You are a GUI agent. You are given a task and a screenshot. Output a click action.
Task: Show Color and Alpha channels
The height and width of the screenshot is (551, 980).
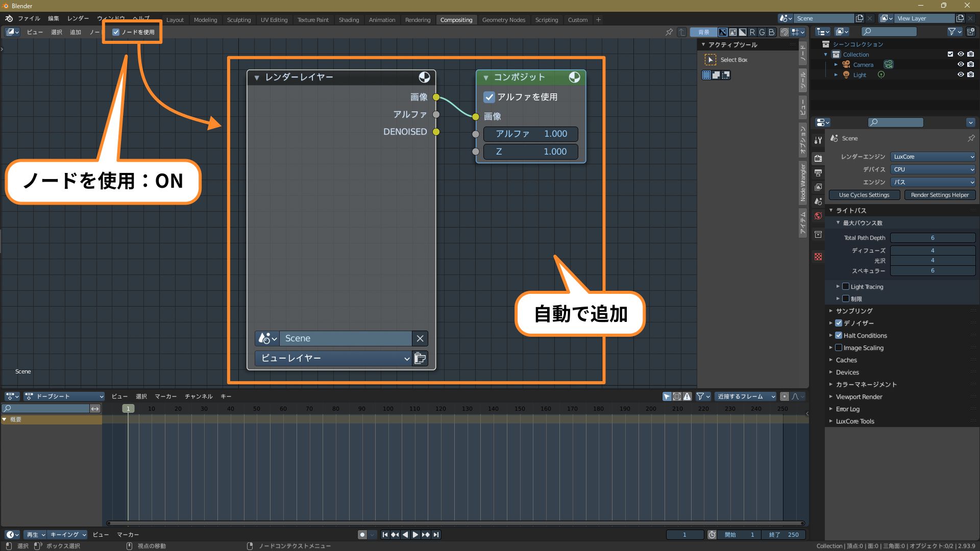[723, 32]
